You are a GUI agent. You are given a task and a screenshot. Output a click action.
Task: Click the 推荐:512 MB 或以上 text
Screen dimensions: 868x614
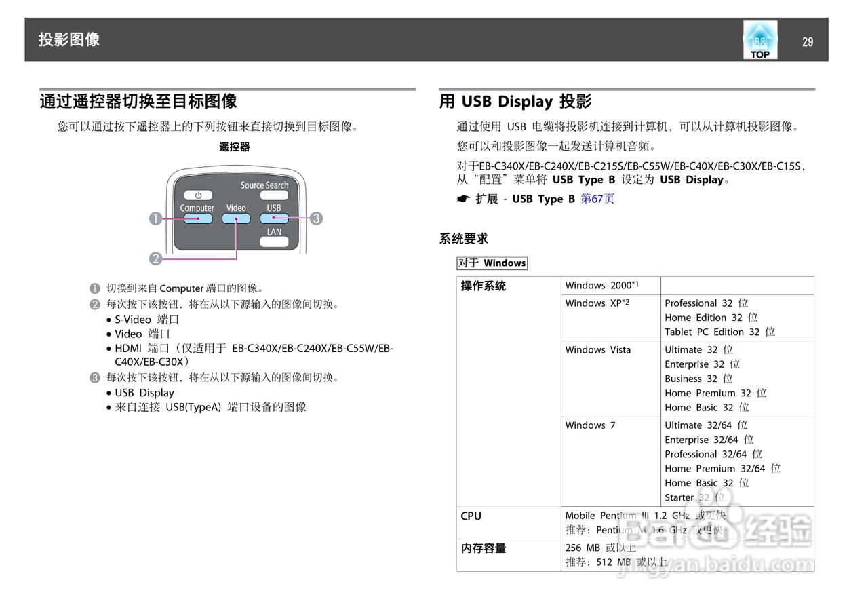616,562
